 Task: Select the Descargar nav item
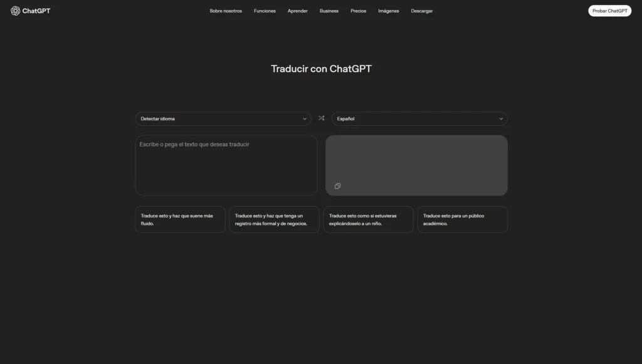tap(421, 11)
